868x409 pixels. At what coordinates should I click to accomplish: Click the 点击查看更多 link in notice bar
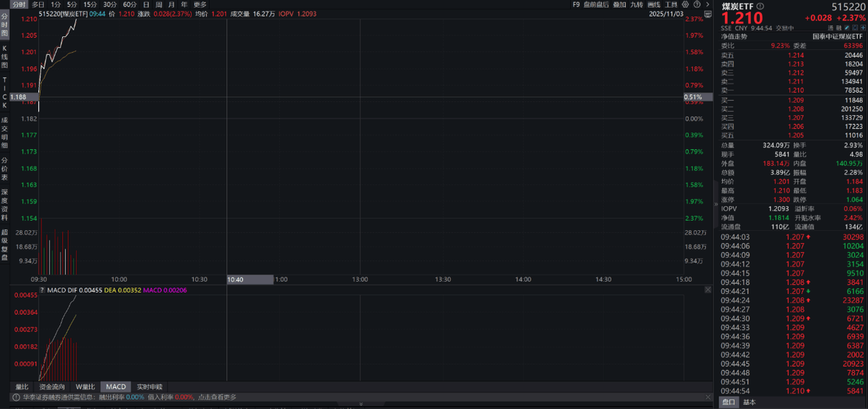click(216, 397)
